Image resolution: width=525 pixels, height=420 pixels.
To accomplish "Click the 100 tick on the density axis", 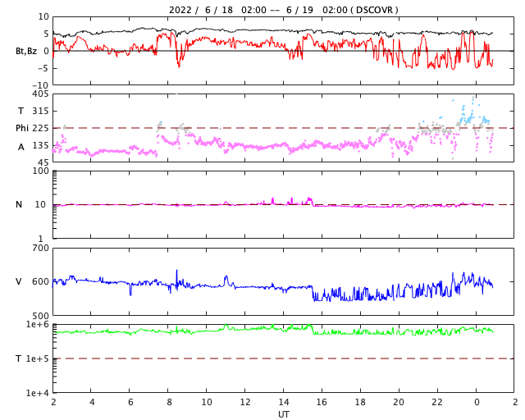I will 41,171.
